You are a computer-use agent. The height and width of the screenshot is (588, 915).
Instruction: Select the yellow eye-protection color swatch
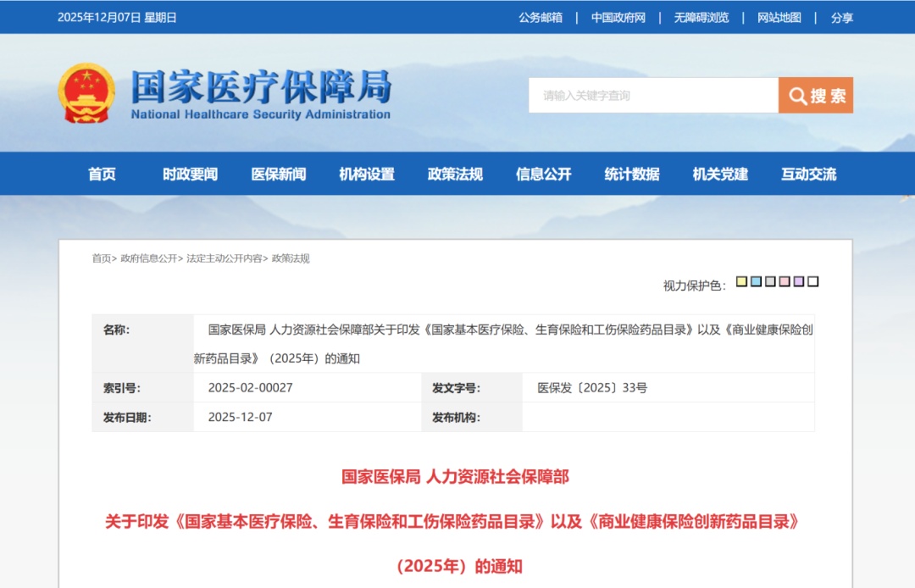point(742,280)
